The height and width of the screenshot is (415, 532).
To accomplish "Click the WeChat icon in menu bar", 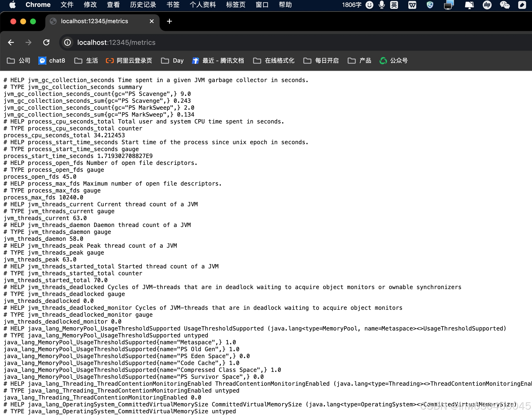I will click(504, 5).
